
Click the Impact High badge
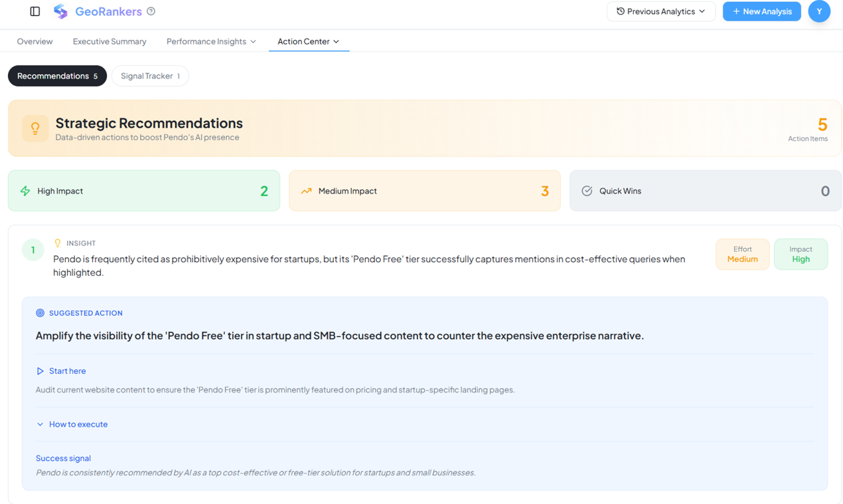point(801,254)
